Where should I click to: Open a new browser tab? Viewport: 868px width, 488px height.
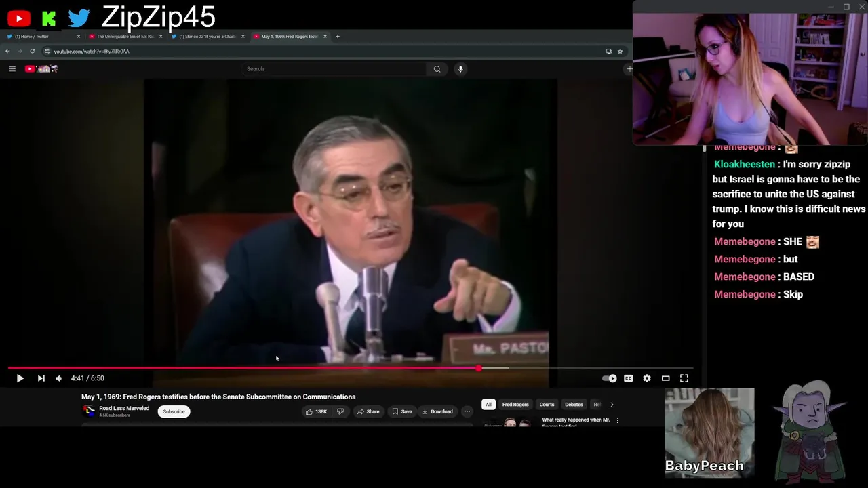(x=338, y=36)
